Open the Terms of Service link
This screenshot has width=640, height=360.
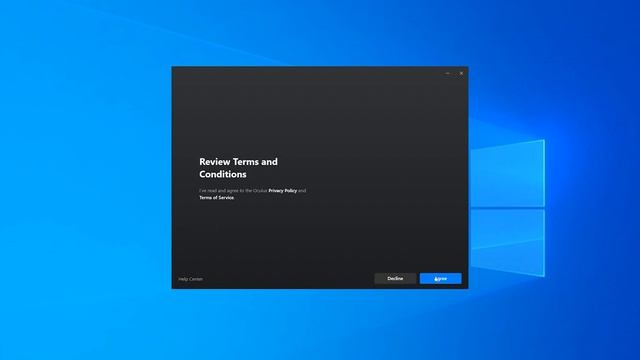[216, 198]
